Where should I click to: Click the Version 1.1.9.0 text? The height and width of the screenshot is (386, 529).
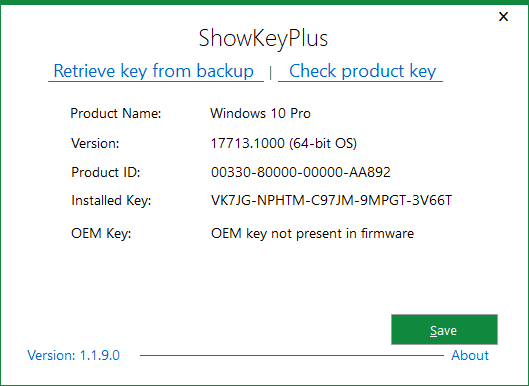pos(74,355)
